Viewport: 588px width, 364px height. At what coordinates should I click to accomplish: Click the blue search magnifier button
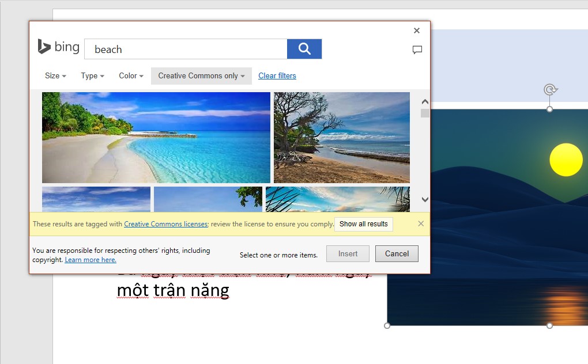click(304, 49)
